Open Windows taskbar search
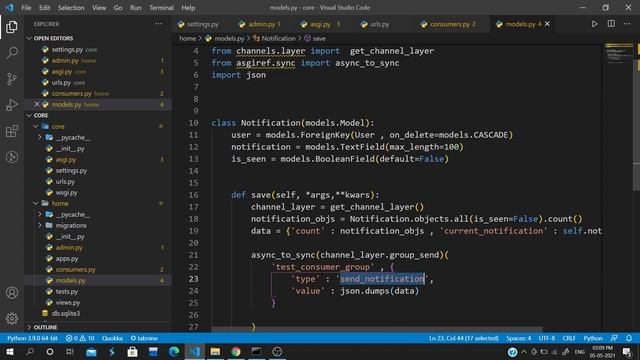 point(30,352)
